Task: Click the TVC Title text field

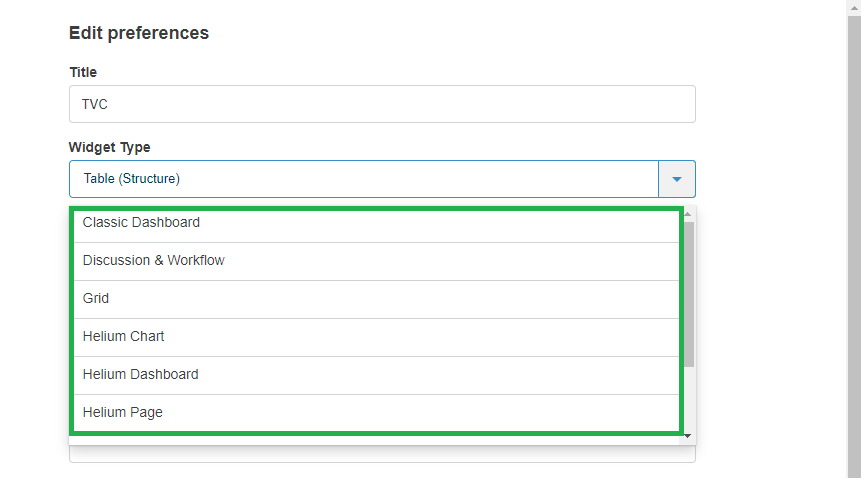Action: [x=382, y=104]
